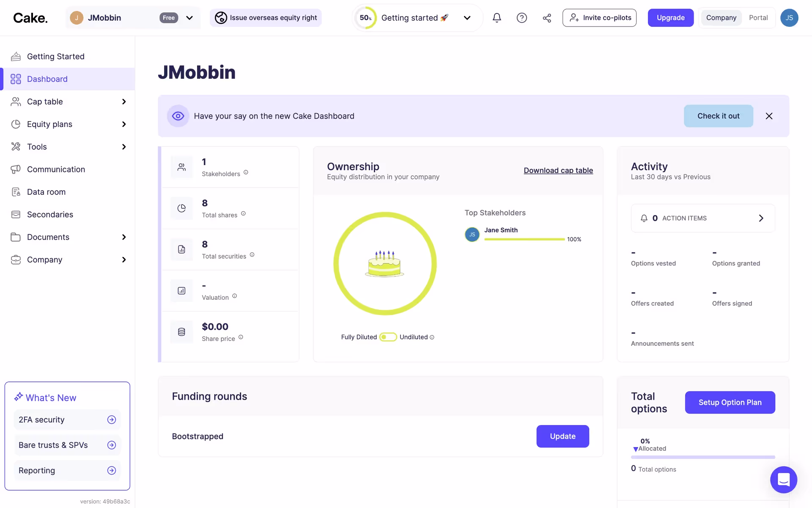The height and width of the screenshot is (508, 812).
Task: Click the Setup Option Plan button
Action: point(730,402)
